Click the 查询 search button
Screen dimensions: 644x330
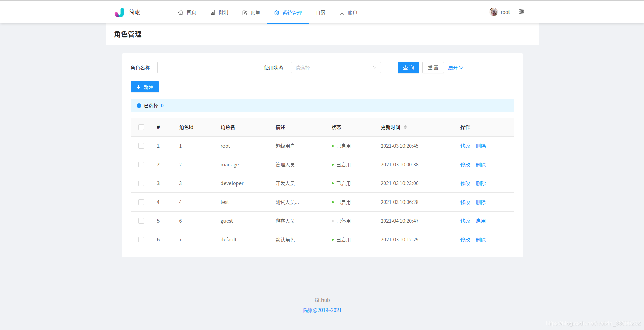tap(408, 67)
